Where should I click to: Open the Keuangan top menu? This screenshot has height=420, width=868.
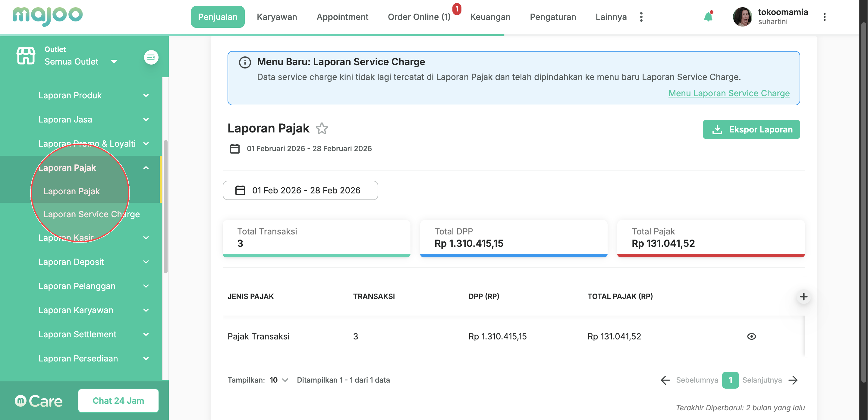coord(490,17)
